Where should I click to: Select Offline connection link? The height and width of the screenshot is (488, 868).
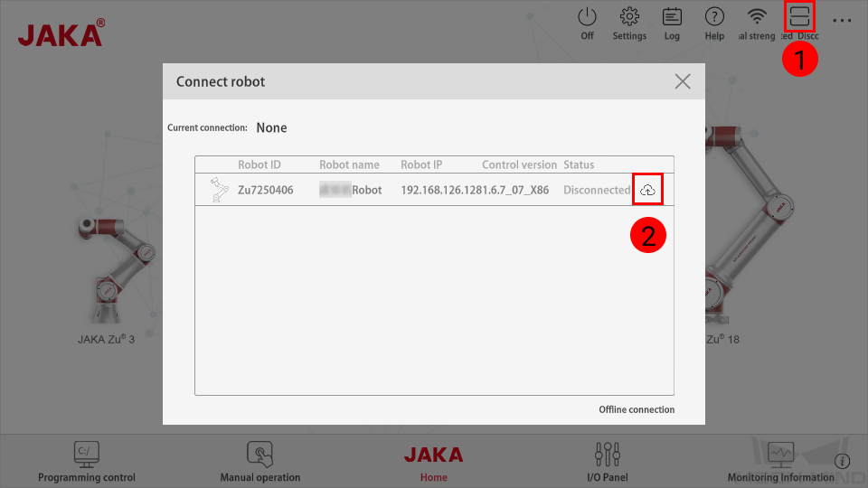pos(637,409)
